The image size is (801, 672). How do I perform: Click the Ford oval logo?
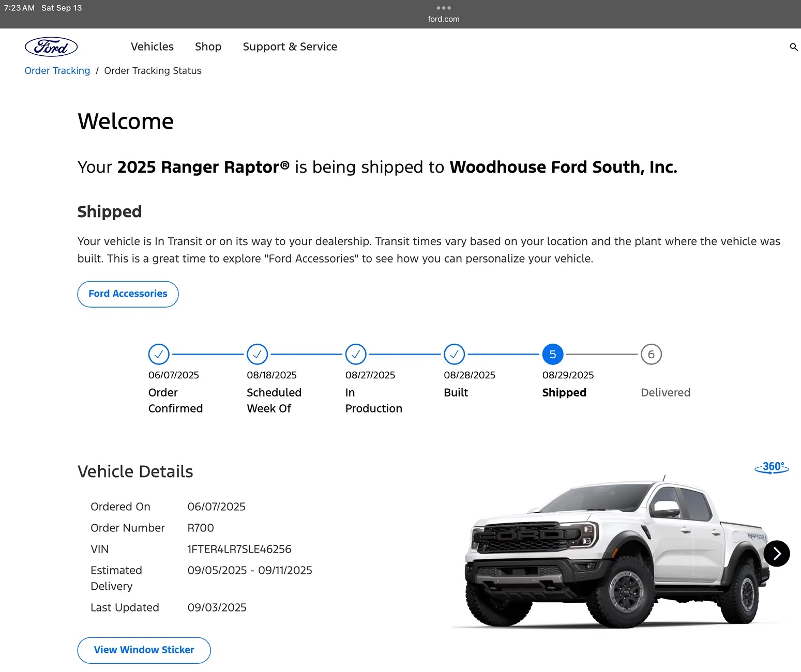tap(51, 47)
